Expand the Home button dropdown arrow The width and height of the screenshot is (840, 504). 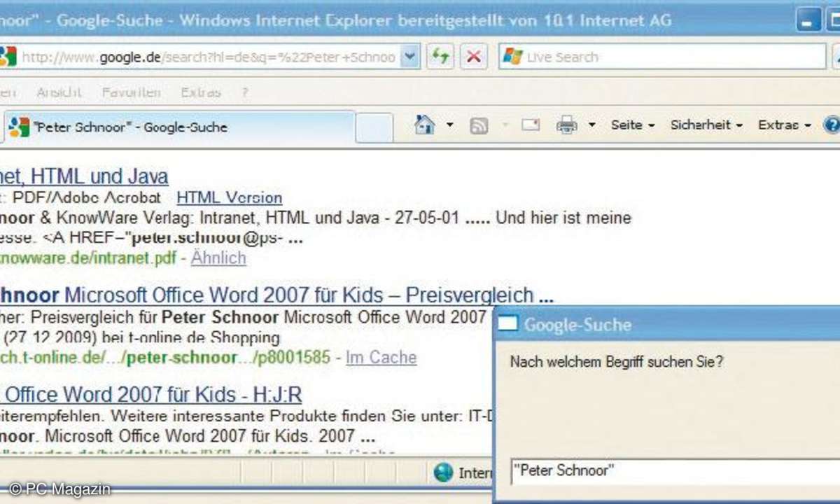click(449, 125)
